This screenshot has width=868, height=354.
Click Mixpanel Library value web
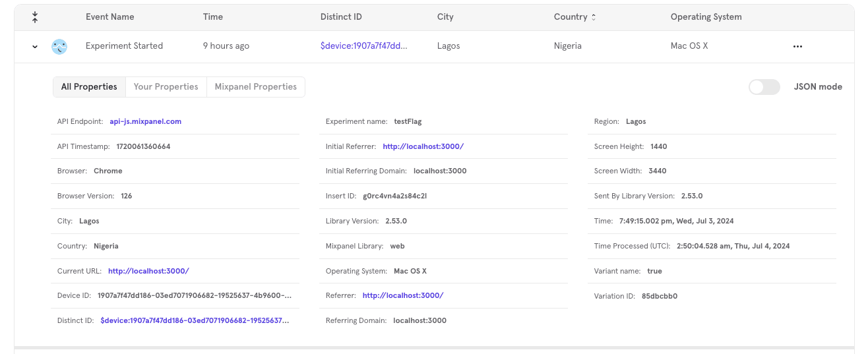[397, 246]
